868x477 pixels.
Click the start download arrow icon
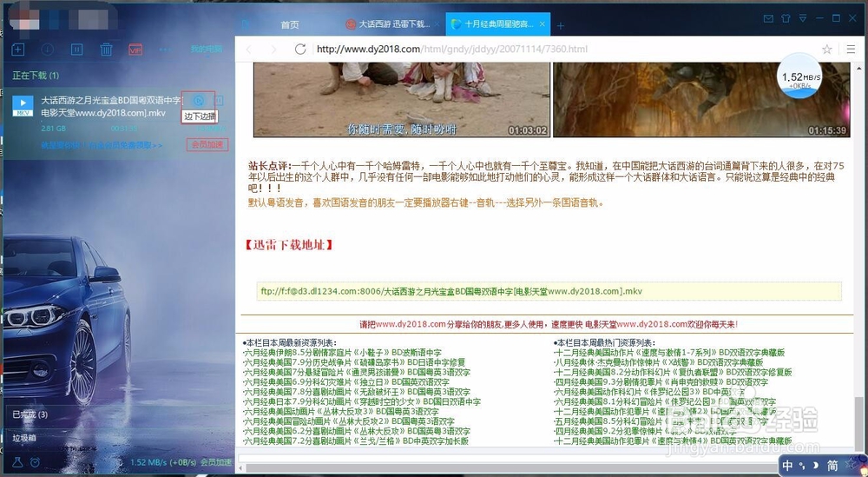click(x=48, y=50)
